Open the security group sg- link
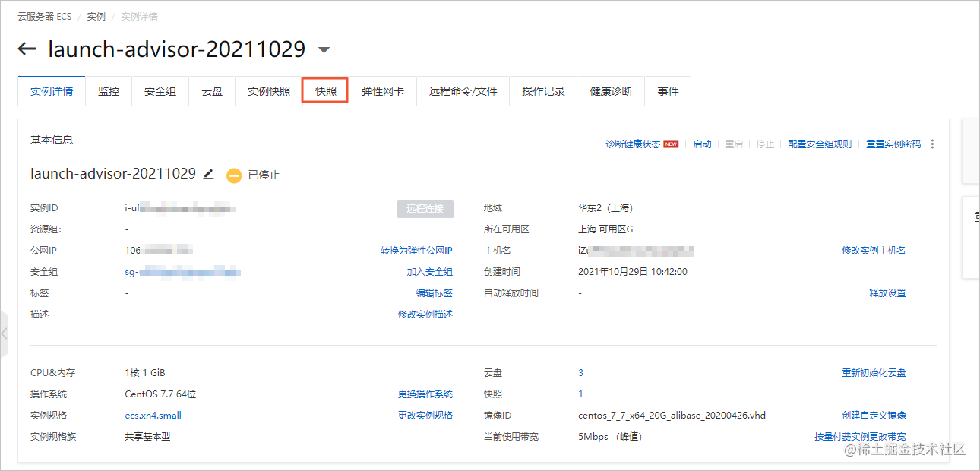The image size is (980, 471). [x=183, y=272]
